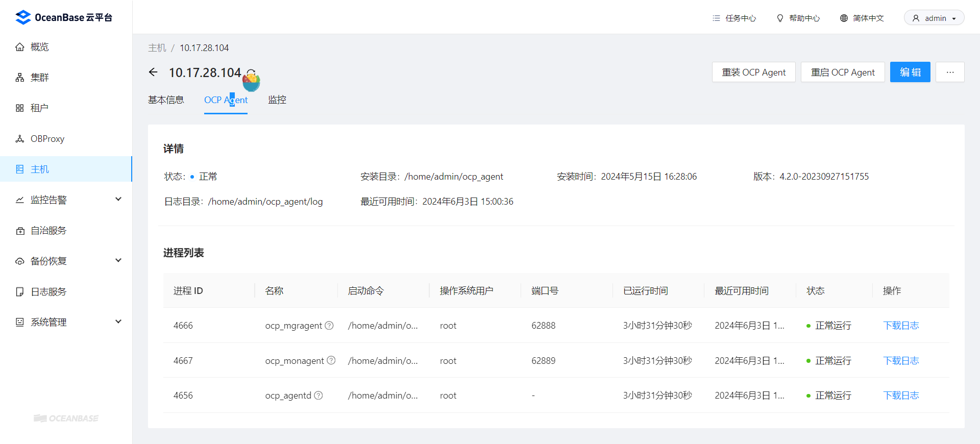Viewport: 980px width, 444px height.
Task: Click the 租户 tenant grid icon
Action: click(20, 108)
